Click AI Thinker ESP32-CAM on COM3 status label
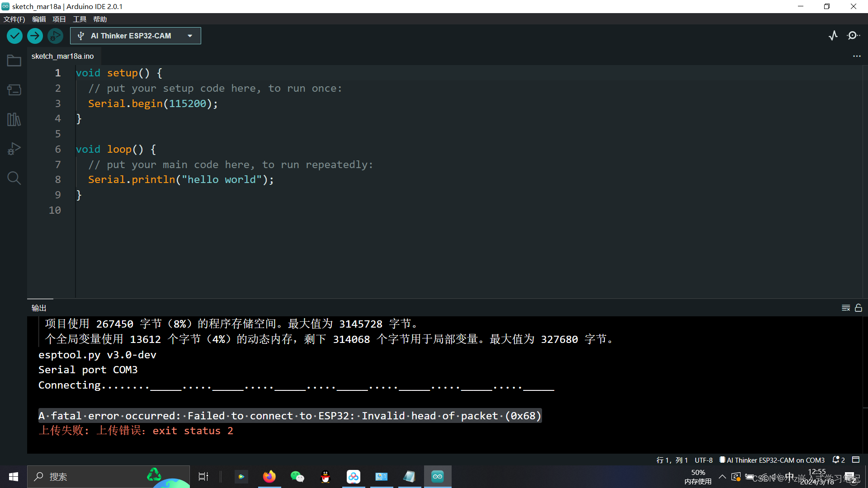The height and width of the screenshot is (488, 868). (x=774, y=460)
